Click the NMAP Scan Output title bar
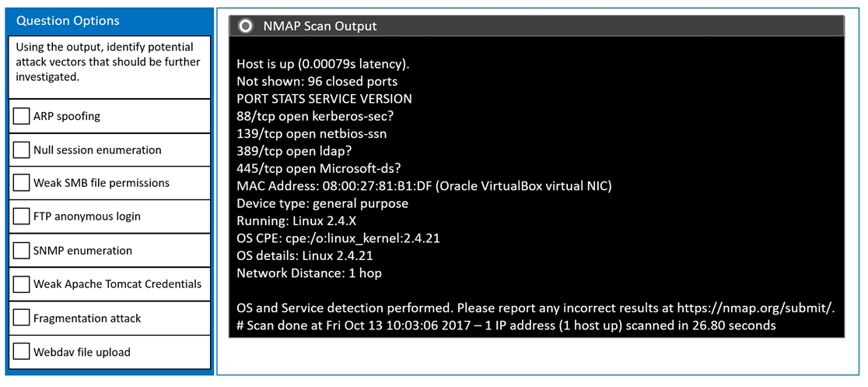This screenshot has height=387, width=868. [537, 26]
